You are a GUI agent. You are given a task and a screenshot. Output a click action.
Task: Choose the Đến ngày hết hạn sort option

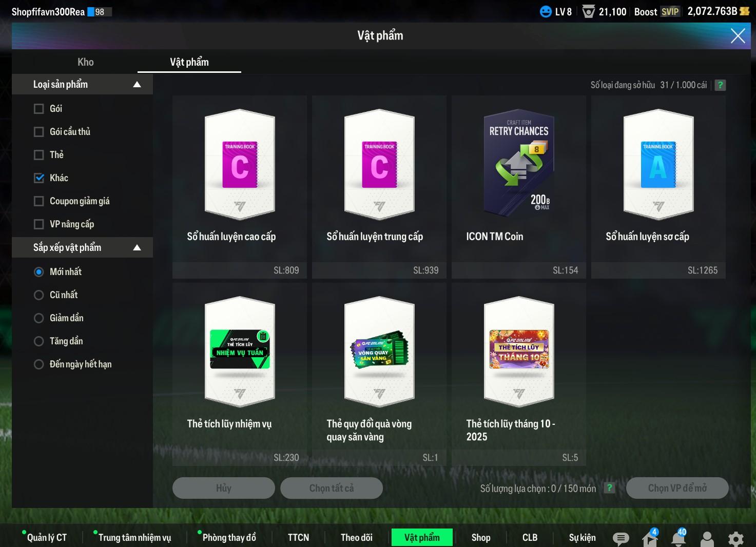point(39,364)
